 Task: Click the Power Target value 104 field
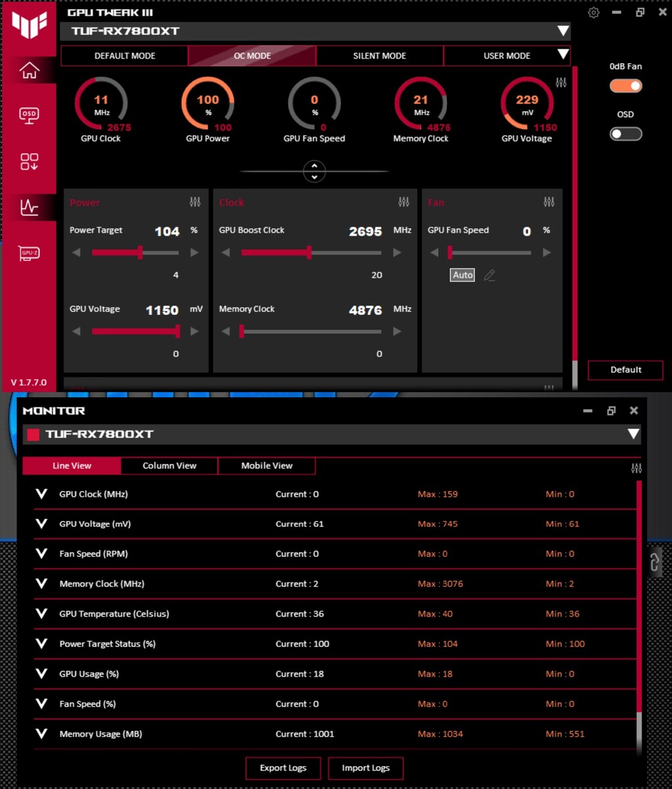coord(167,231)
